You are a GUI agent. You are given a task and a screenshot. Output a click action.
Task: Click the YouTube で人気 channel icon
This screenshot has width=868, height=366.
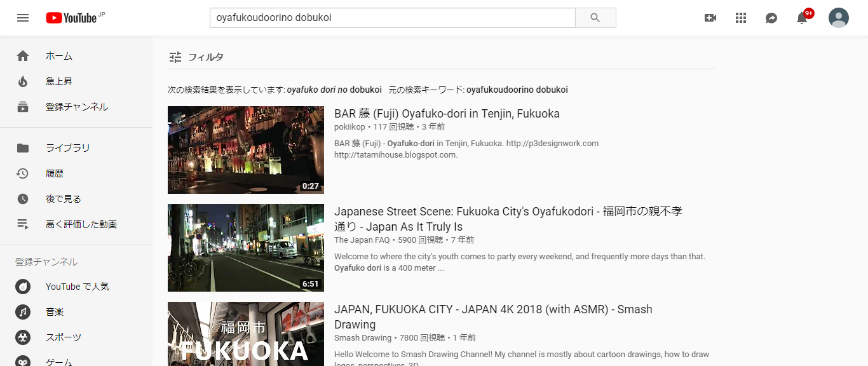point(23,287)
